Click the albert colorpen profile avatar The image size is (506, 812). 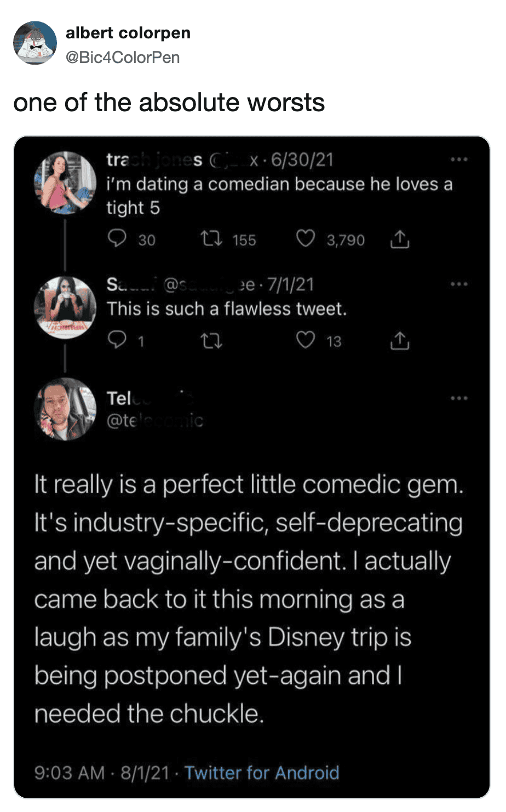click(35, 43)
